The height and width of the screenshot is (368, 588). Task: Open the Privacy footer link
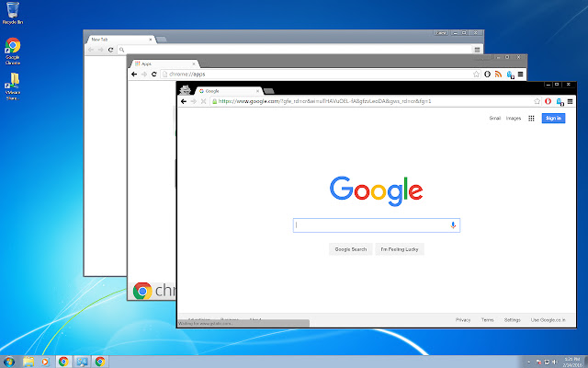click(463, 320)
